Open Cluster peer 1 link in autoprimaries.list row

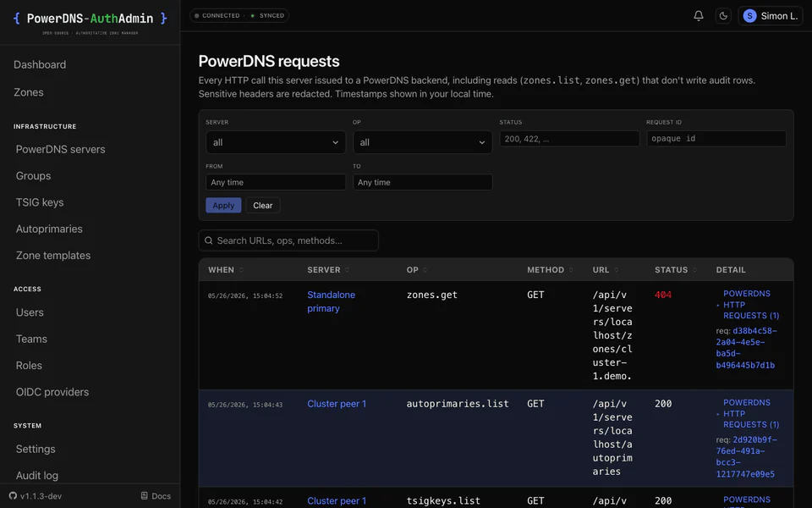coord(337,404)
